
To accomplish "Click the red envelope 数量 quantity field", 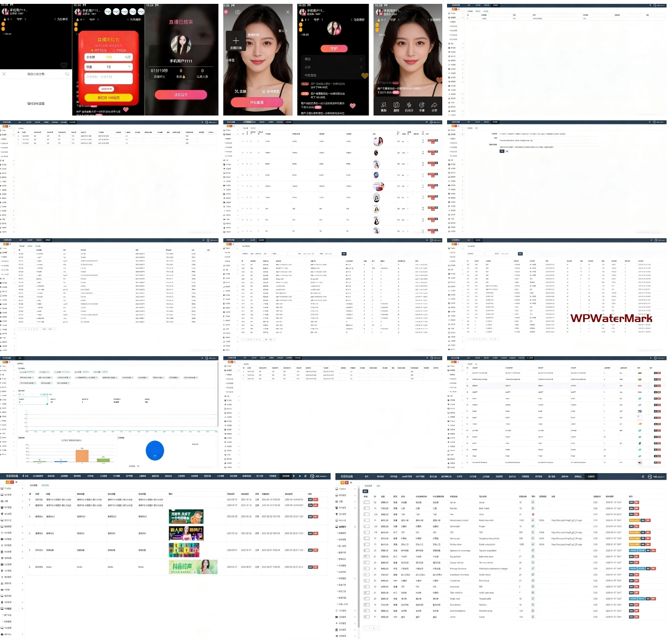I will pos(108,67).
